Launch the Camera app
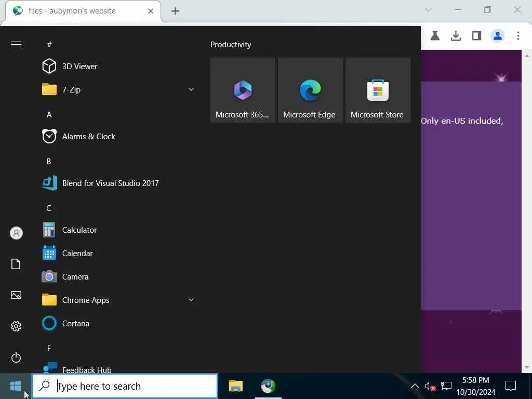This screenshot has width=532, height=399. (119, 277)
